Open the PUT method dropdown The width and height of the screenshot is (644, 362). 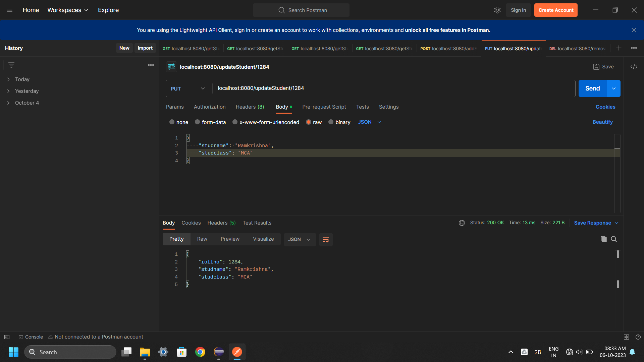[188, 88]
